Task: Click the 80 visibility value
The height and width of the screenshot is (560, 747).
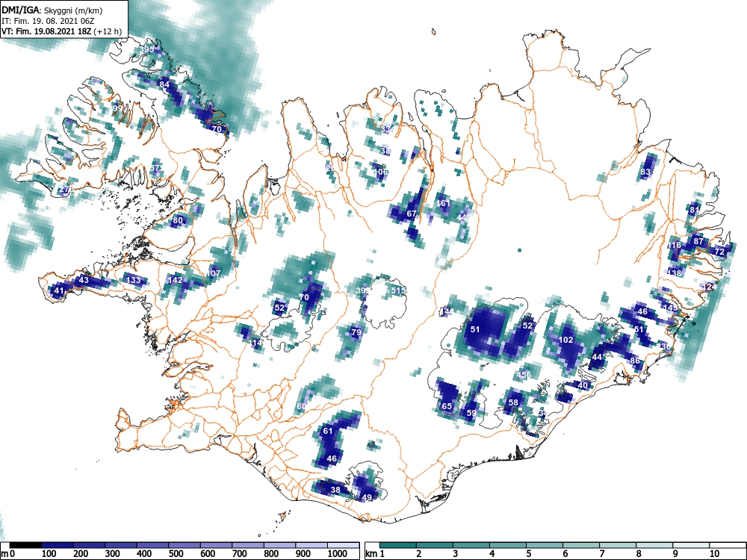Action: tap(178, 220)
